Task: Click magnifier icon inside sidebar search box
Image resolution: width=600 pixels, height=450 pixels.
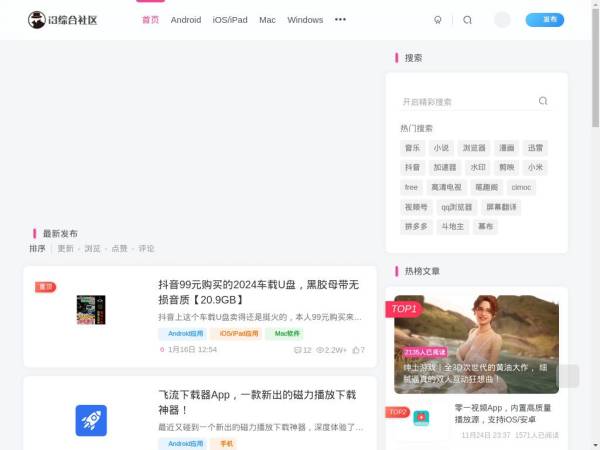Action: tap(543, 101)
